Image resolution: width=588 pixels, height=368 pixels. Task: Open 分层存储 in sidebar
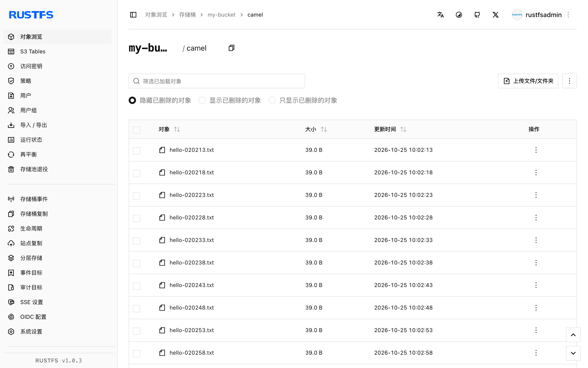[58, 258]
